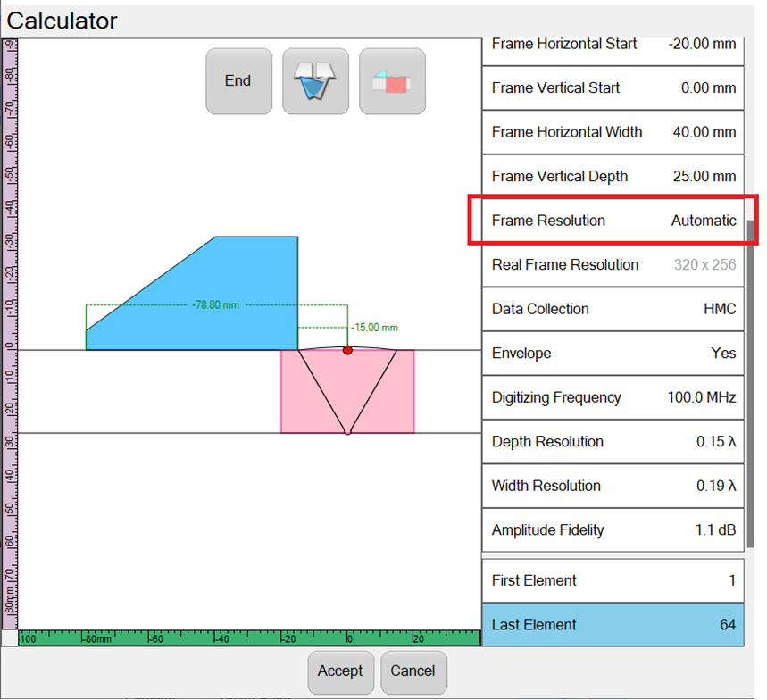The image size is (767, 700).
Task: Edit the First Element number
Action: pos(613,580)
